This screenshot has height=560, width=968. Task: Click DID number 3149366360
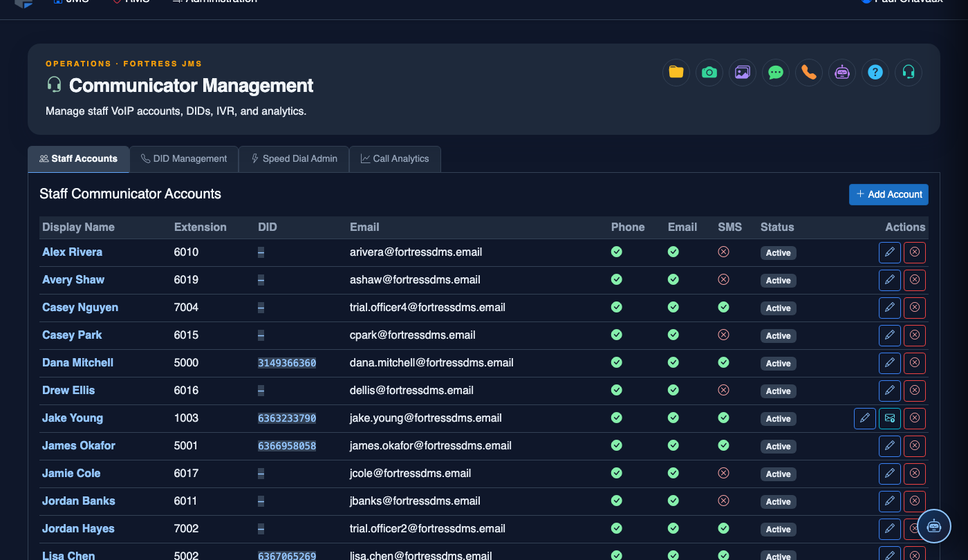point(287,363)
